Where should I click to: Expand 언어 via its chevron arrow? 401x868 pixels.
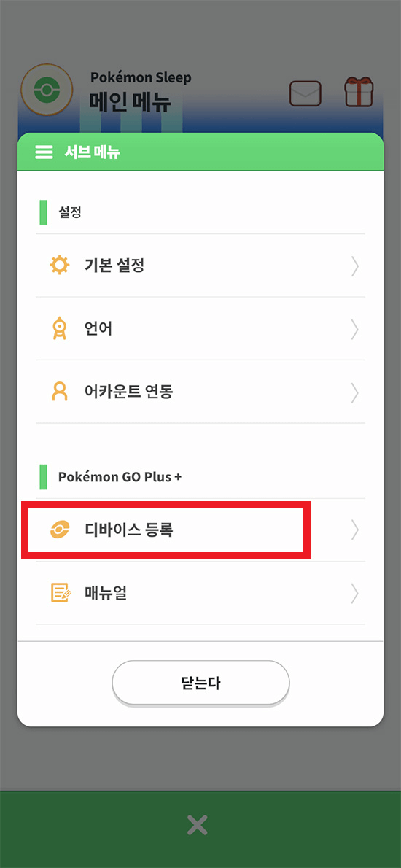(x=355, y=330)
